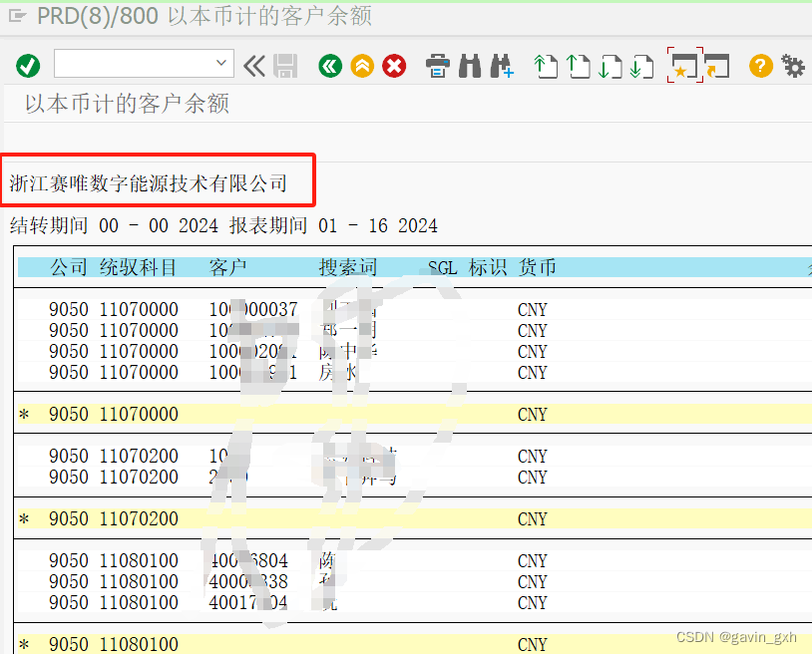This screenshot has height=654, width=812.
Task: Click the 公司 column header
Action: coord(69,267)
